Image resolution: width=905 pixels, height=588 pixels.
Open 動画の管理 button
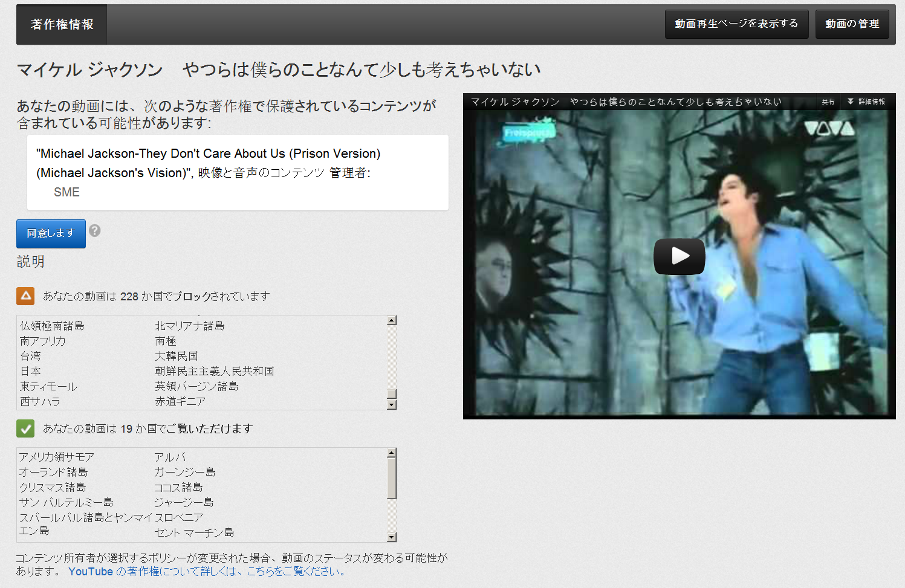coord(852,24)
